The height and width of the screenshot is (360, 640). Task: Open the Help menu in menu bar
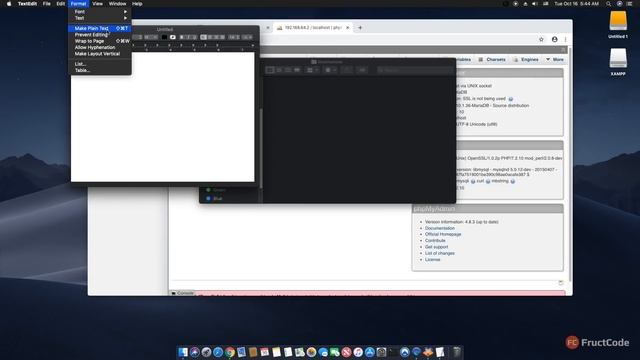pyautogui.click(x=137, y=4)
